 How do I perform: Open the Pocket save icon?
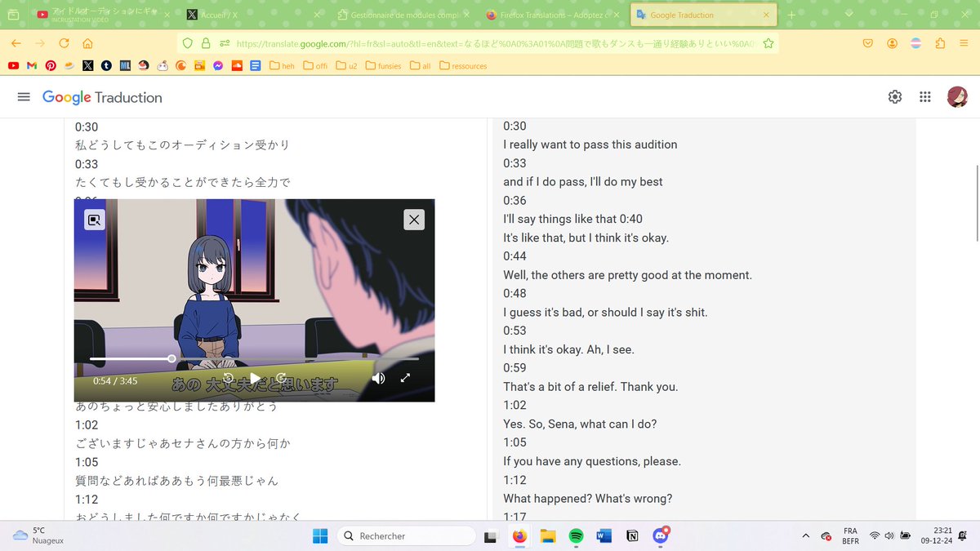pos(868,43)
